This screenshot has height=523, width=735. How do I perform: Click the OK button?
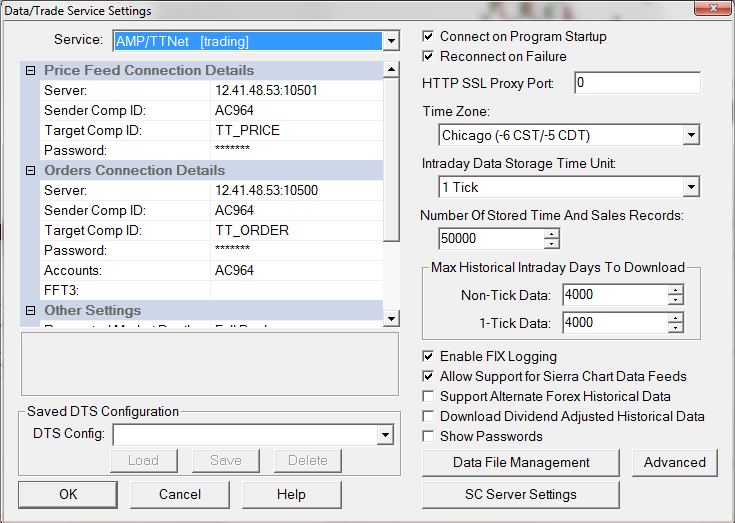[x=68, y=494]
